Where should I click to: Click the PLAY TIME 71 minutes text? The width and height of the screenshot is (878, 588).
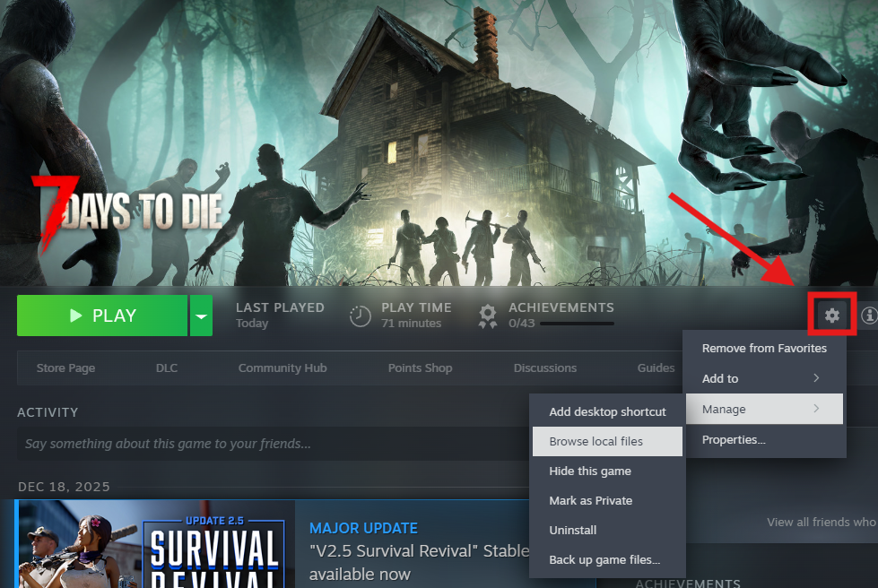pos(416,315)
